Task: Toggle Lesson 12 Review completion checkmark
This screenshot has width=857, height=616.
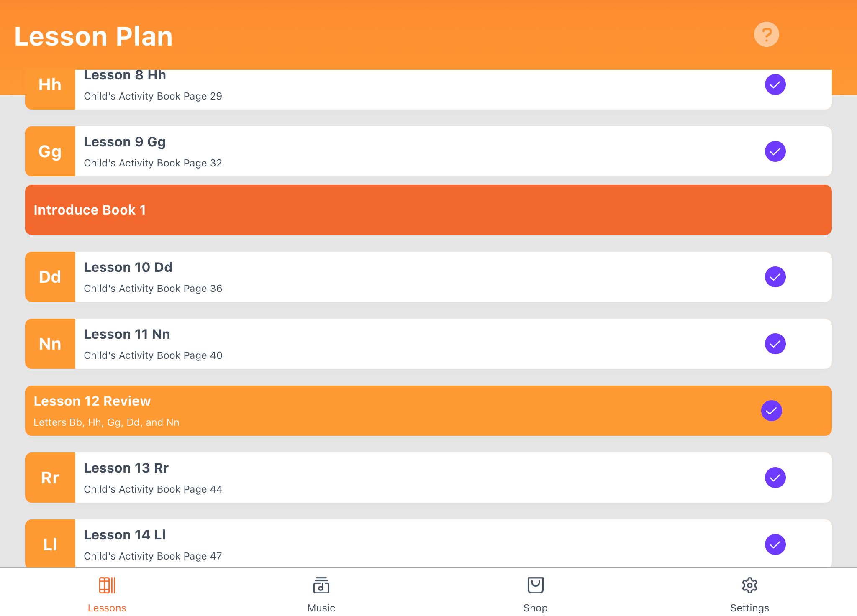Action: (771, 411)
